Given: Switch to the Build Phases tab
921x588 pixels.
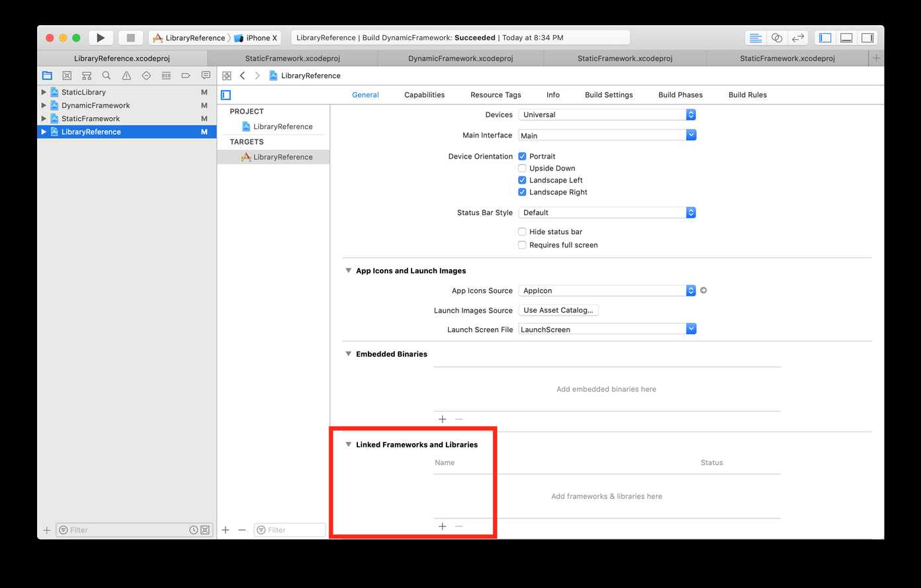Looking at the screenshot, I should coord(680,95).
